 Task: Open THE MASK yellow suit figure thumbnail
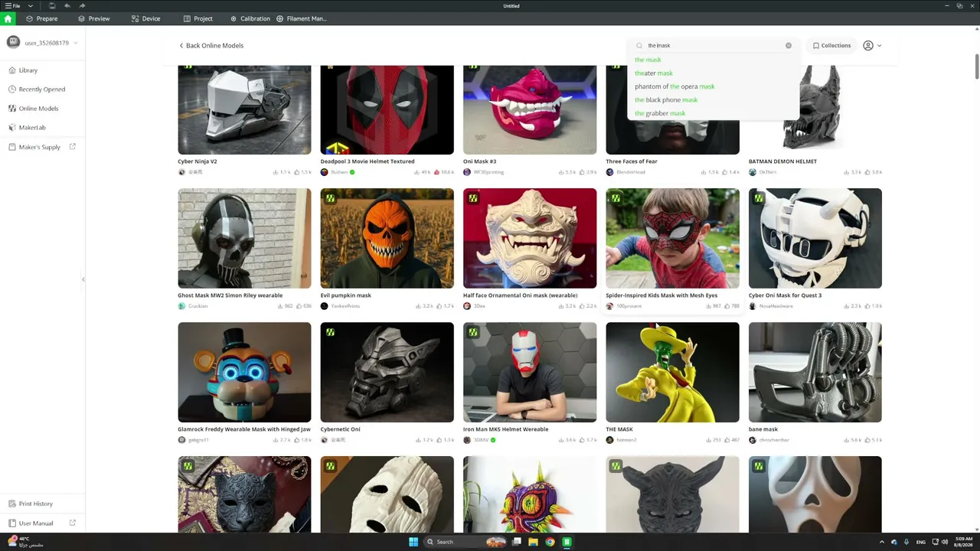(672, 372)
